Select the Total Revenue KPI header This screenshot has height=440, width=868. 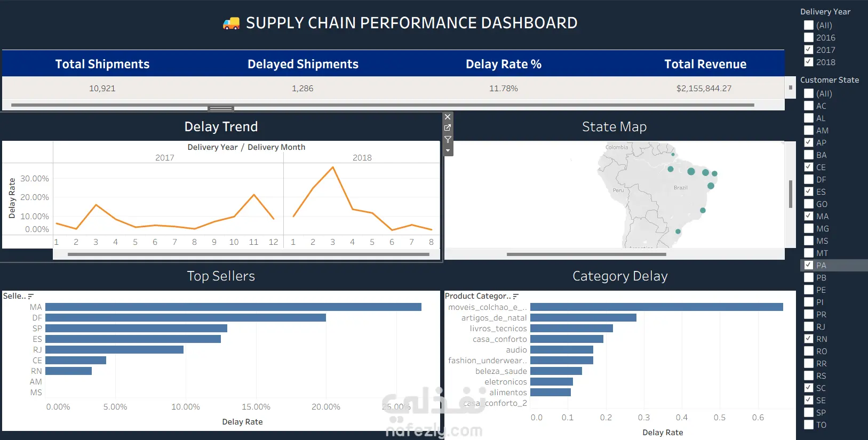pyautogui.click(x=705, y=64)
